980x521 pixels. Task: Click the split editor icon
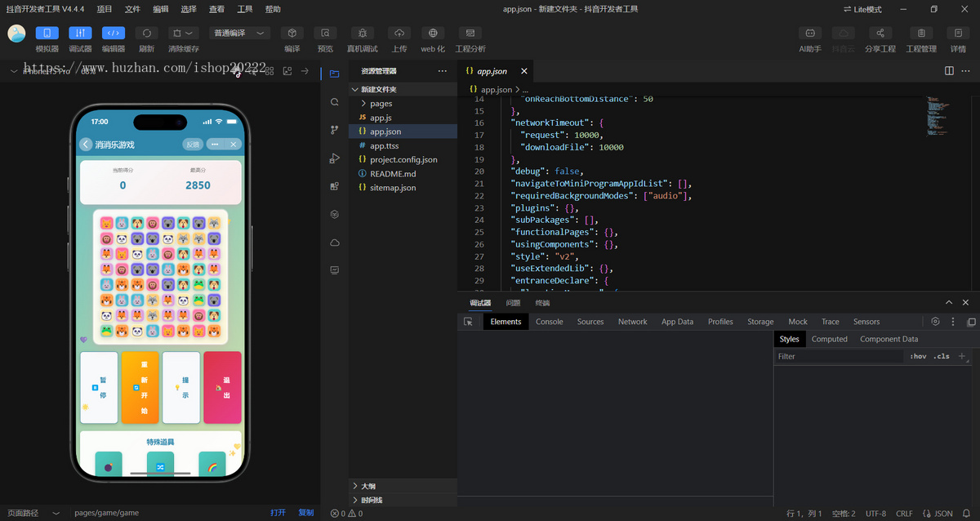[x=949, y=71]
